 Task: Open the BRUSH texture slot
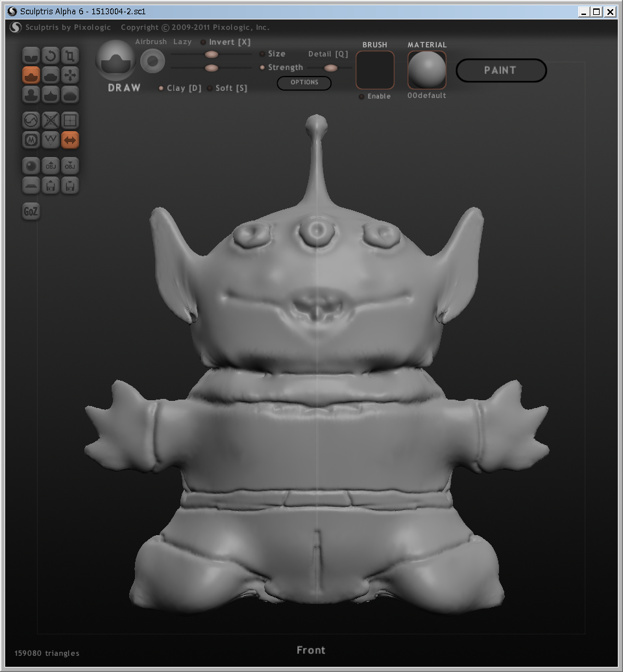click(x=374, y=70)
